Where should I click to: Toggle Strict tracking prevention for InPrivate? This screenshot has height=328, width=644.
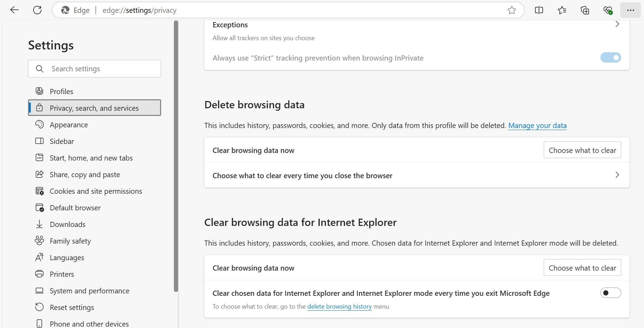click(610, 57)
